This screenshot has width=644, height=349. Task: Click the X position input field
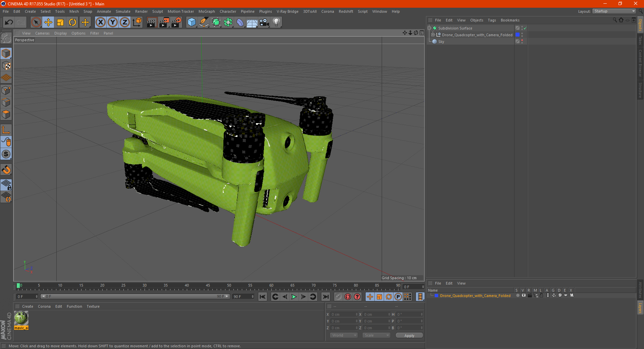(344, 314)
